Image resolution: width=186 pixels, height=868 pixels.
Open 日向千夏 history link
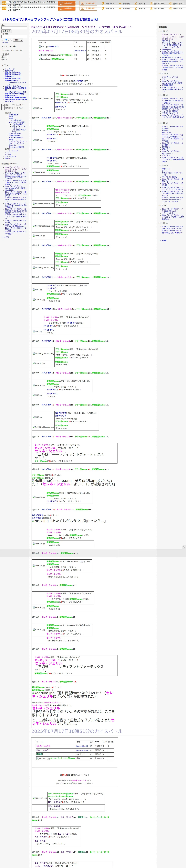pyautogui.click(x=165, y=131)
